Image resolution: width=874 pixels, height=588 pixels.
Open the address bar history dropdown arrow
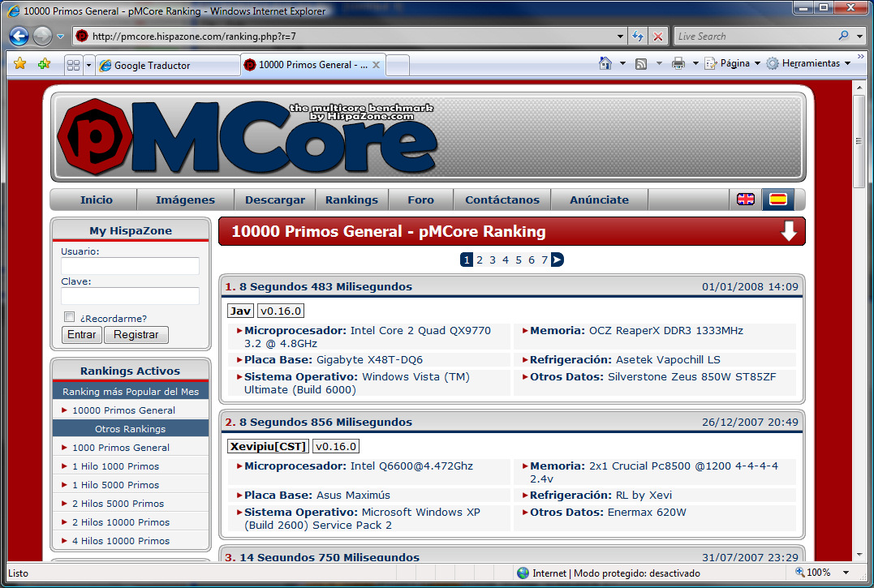(x=621, y=36)
